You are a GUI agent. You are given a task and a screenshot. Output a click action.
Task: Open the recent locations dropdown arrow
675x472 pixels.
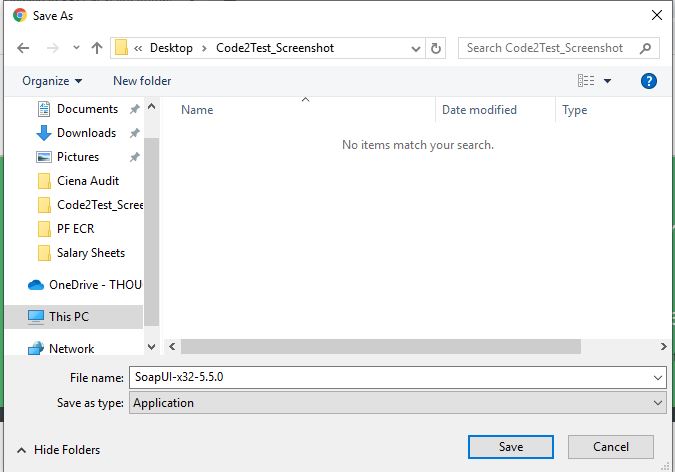point(76,47)
